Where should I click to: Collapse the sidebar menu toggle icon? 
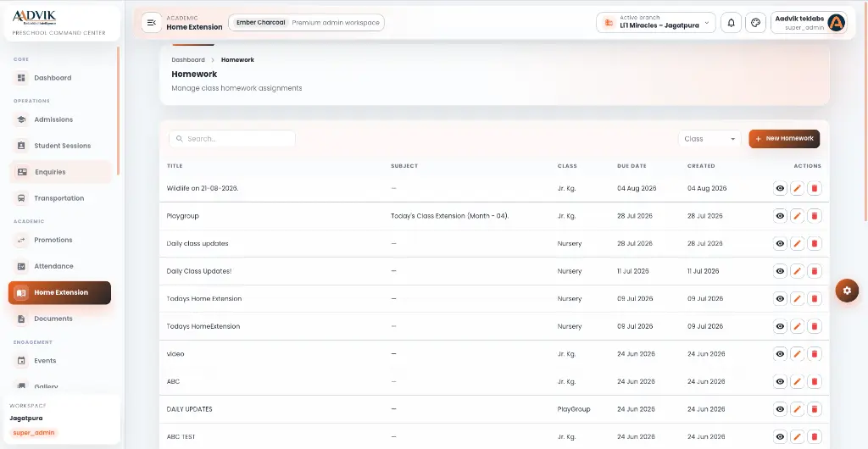click(152, 23)
